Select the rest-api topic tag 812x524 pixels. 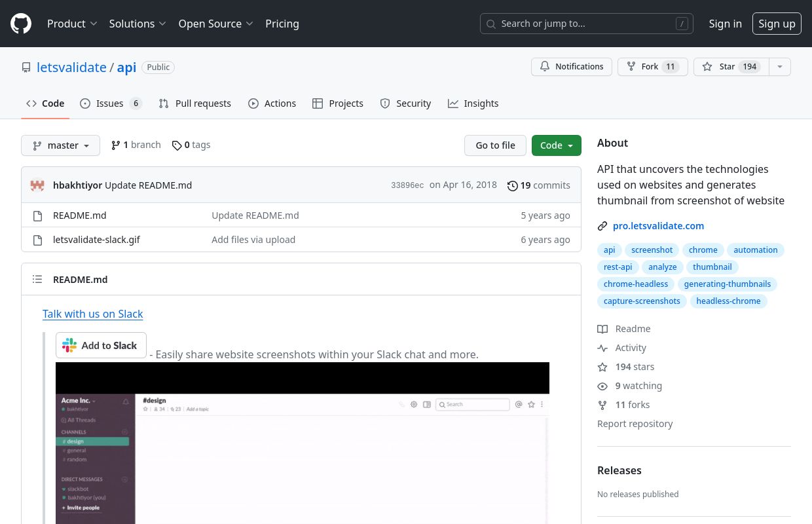(x=618, y=267)
